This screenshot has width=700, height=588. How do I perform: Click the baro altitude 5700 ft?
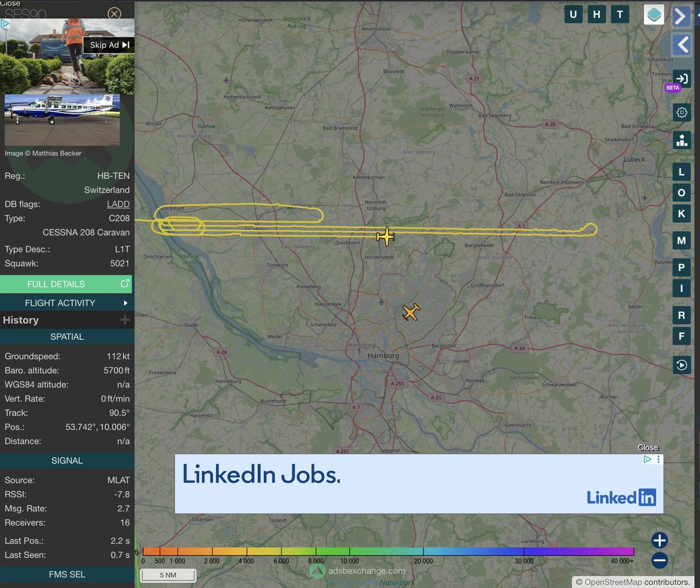tap(117, 370)
